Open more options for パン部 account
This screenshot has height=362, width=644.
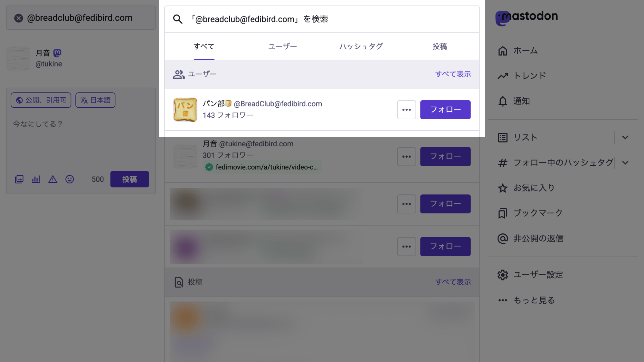(x=406, y=110)
